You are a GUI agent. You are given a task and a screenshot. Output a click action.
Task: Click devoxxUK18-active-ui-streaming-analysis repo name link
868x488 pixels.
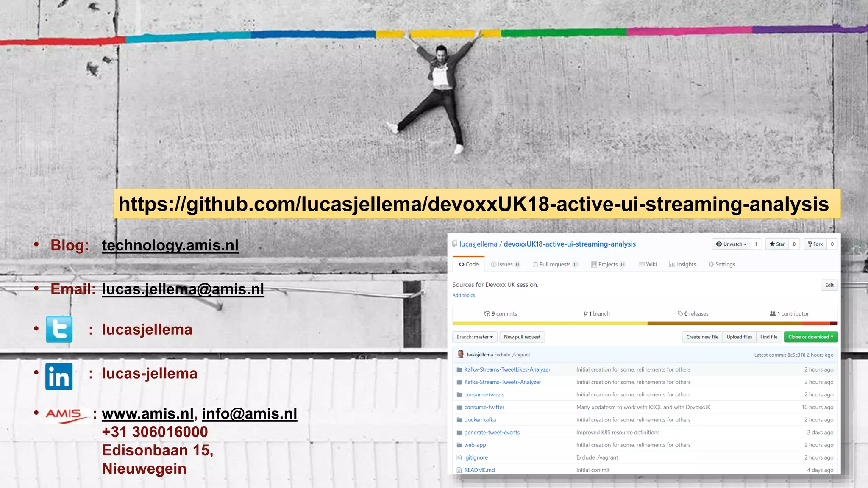pos(570,244)
